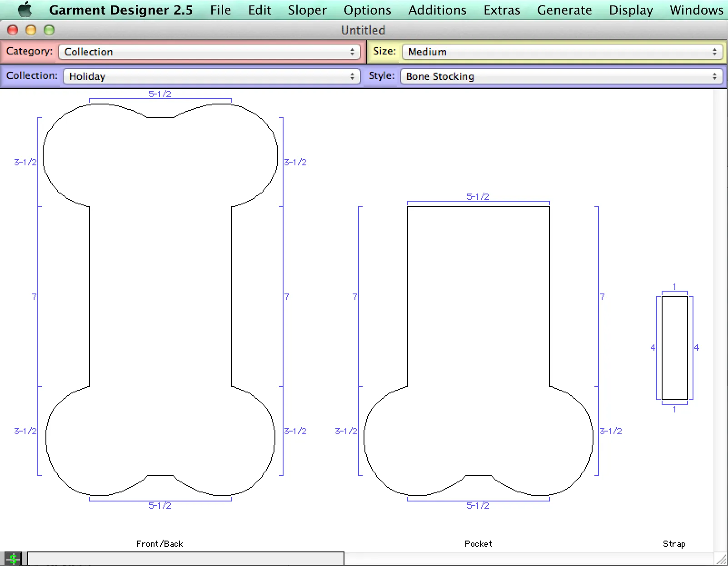The width and height of the screenshot is (728, 566).
Task: Select the Strap rectangle pattern piece
Action: coord(675,348)
